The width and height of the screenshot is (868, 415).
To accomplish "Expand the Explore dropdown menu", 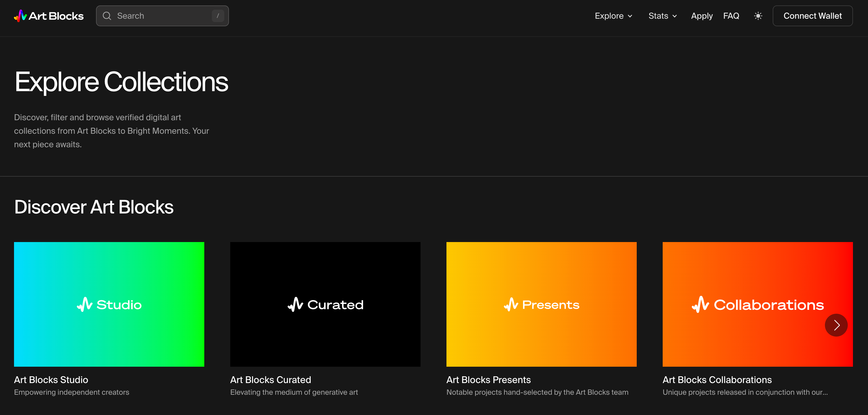I will 613,16.
